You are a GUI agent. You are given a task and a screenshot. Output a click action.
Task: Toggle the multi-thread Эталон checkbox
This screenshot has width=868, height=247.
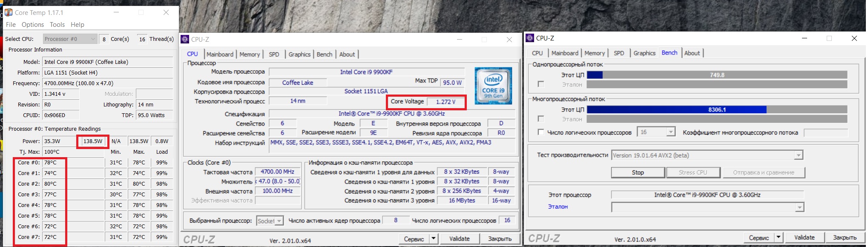(x=541, y=119)
